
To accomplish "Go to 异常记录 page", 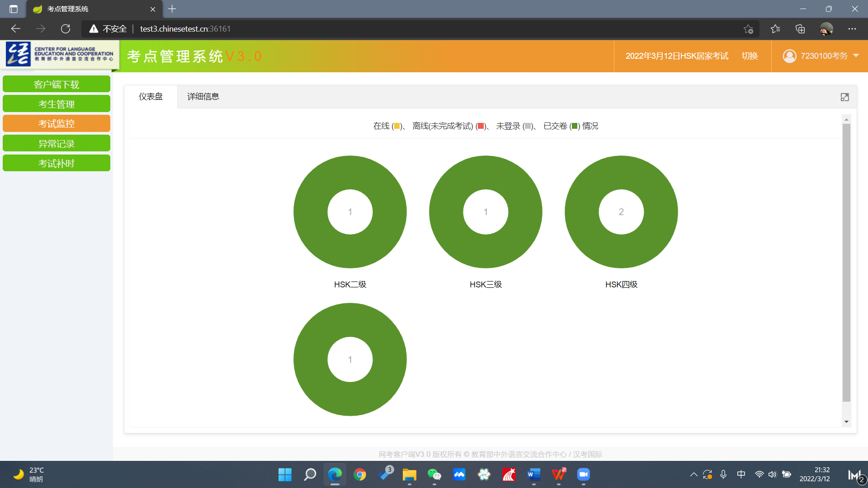I will tap(57, 144).
